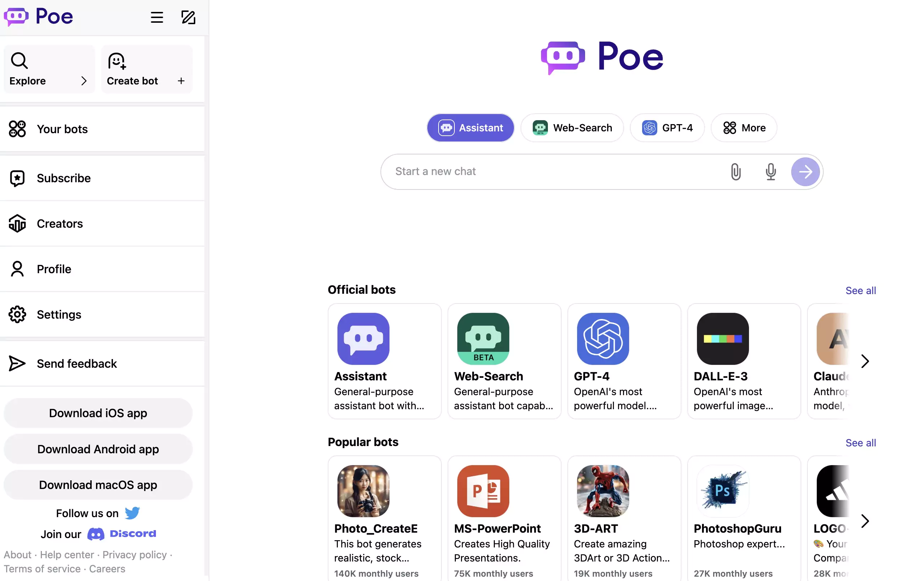Select the GPT-4 bot chip

click(x=667, y=128)
